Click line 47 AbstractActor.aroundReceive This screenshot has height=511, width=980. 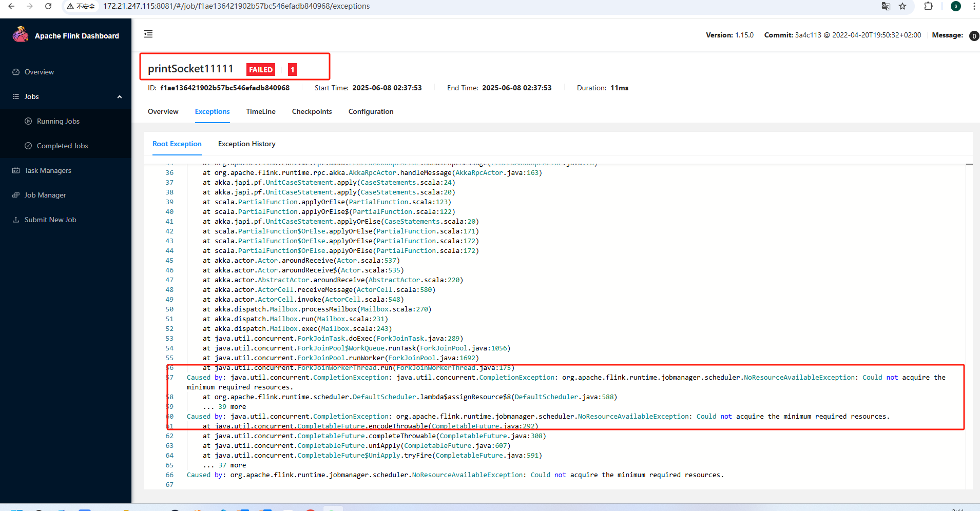pos(333,280)
